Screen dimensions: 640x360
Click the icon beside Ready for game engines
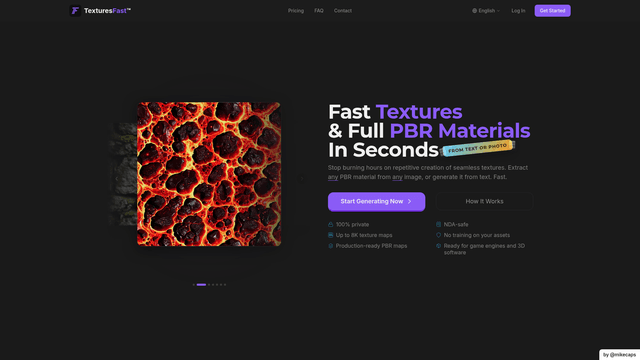tap(438, 246)
